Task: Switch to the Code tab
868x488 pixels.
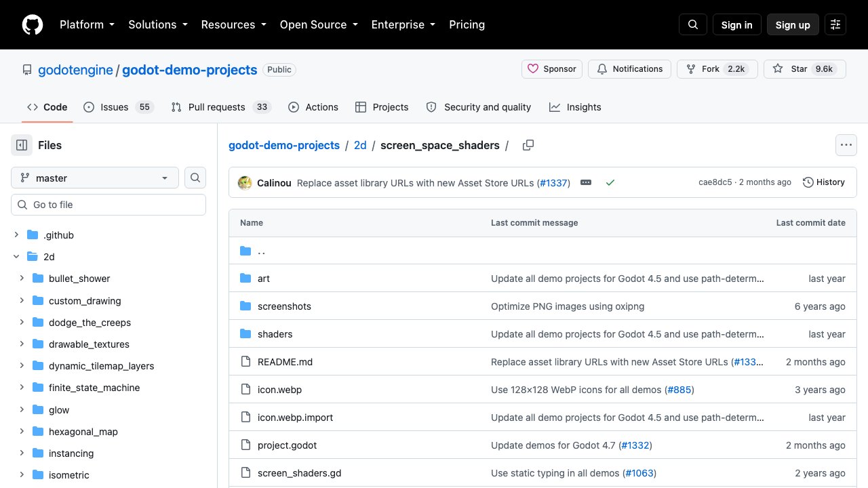Action: [x=47, y=107]
